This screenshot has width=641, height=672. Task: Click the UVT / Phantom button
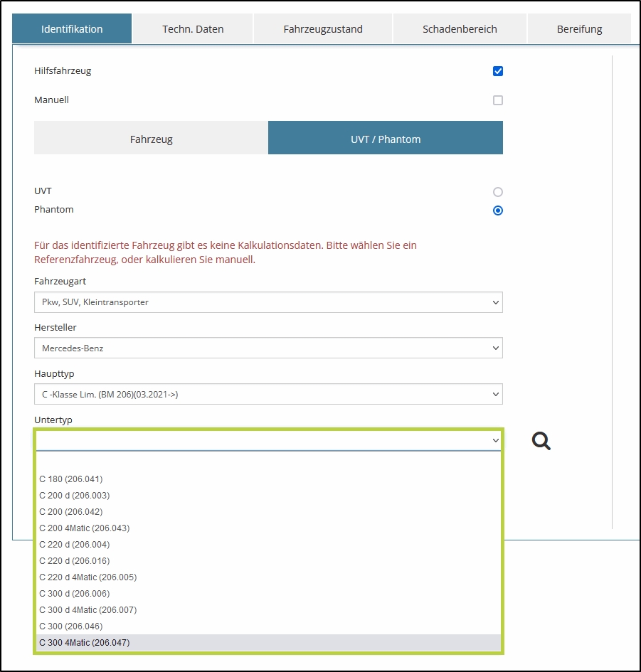386,139
